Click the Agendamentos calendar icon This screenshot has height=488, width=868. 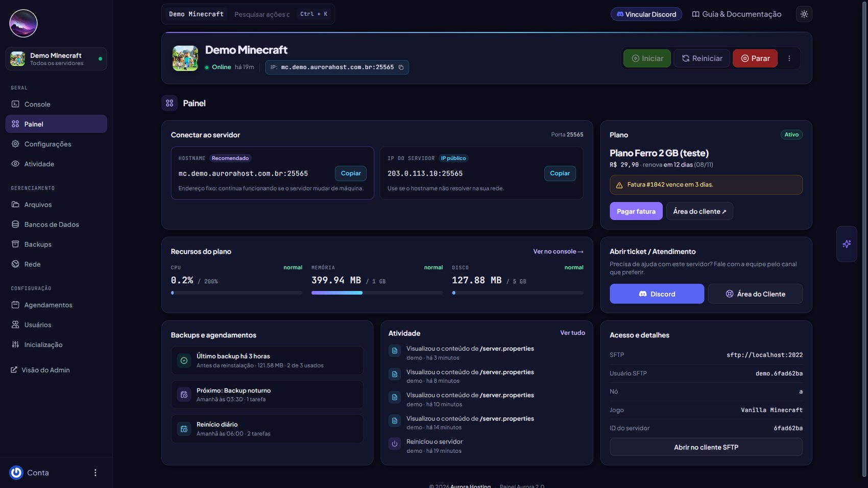coord(15,305)
